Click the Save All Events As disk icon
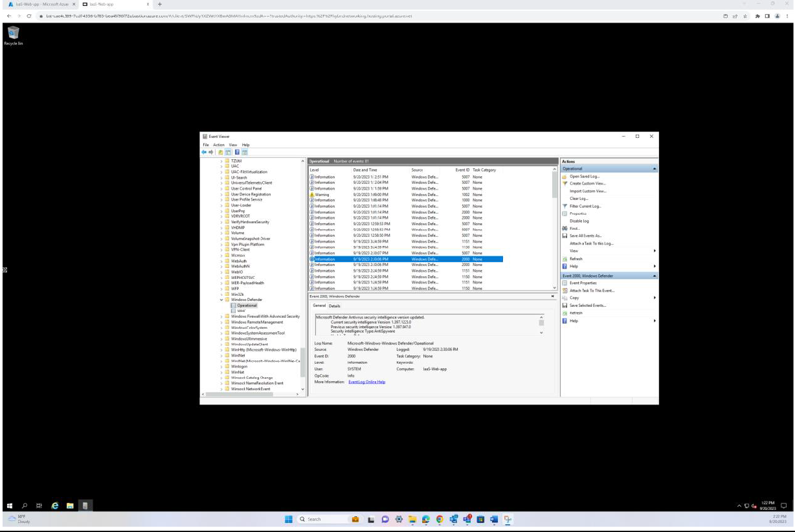Image resolution: width=795 pixels, height=532 pixels. 564,236
